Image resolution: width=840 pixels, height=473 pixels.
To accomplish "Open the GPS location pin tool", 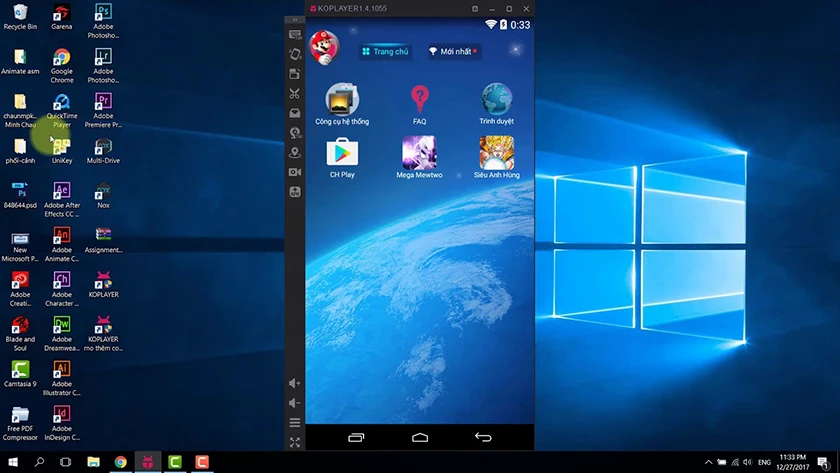I will point(295,153).
